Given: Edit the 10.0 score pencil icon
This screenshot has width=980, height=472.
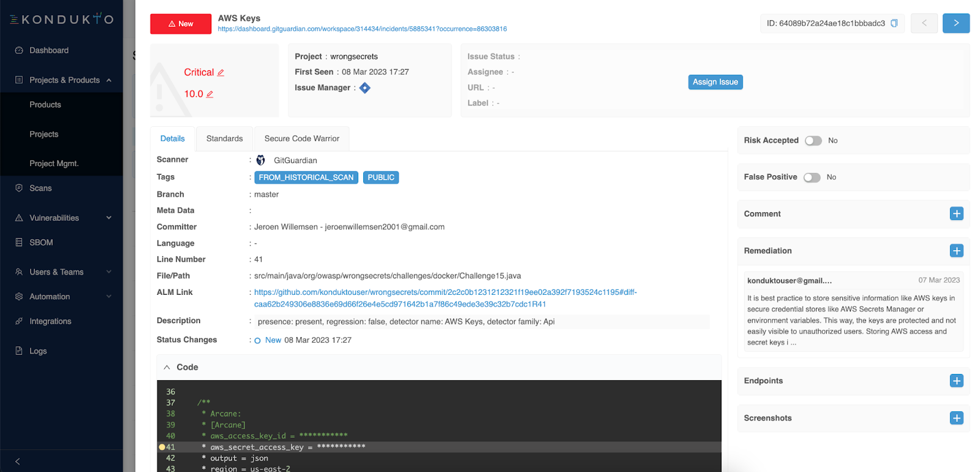Looking at the screenshot, I should 209,94.
